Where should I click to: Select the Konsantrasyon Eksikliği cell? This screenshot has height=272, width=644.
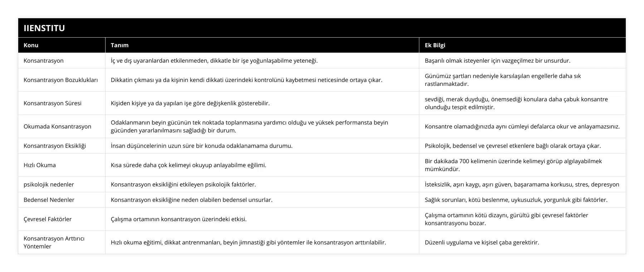(x=55, y=146)
